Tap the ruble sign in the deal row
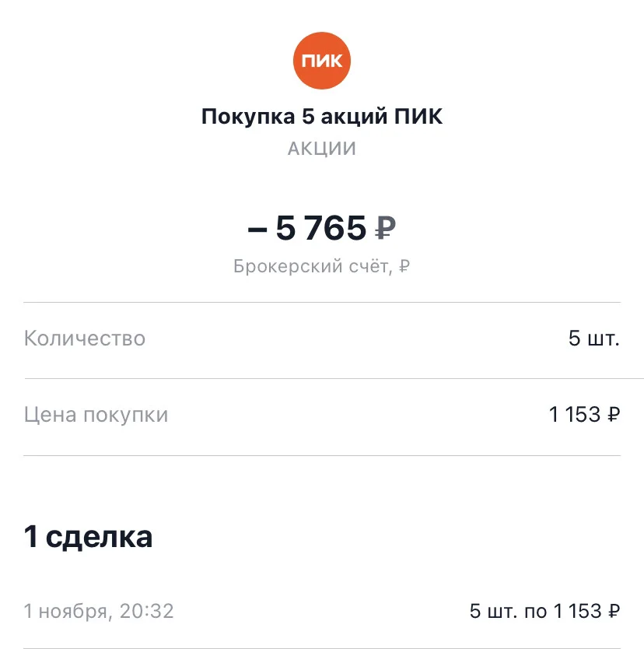 pyautogui.click(x=614, y=611)
